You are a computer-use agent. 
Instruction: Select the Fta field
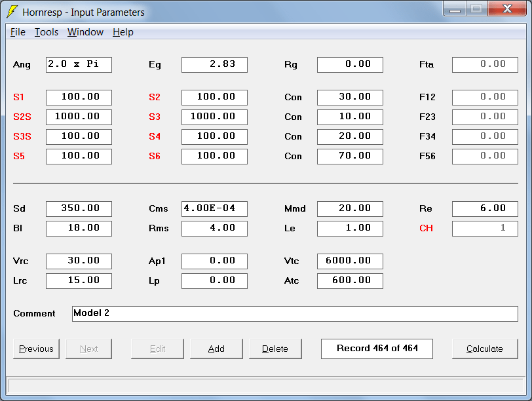pyautogui.click(x=485, y=65)
